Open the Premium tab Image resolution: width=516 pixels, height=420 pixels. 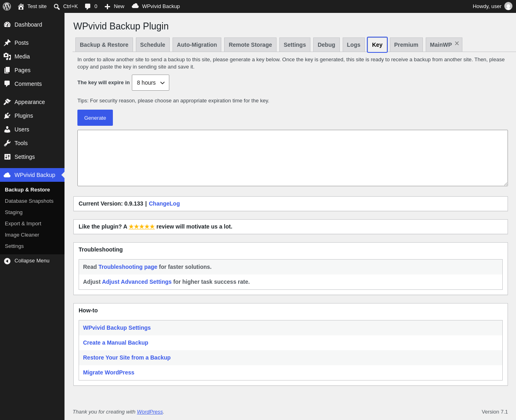click(406, 45)
